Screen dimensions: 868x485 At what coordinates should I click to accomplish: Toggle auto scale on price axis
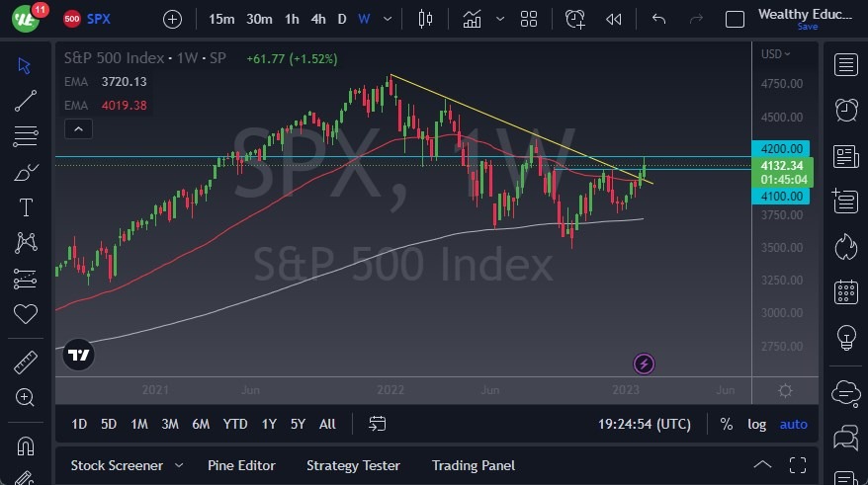click(793, 424)
